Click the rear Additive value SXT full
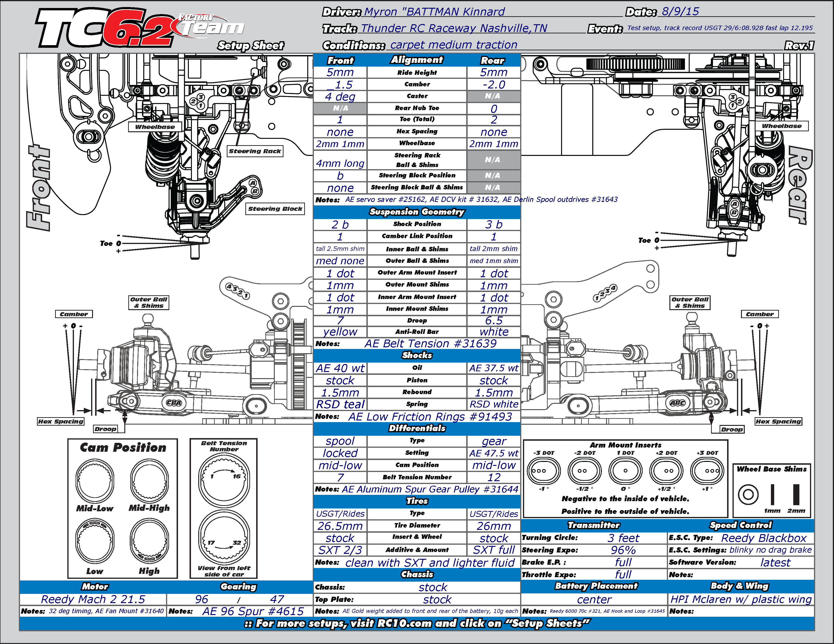Screen dimensions: 834x644 494,550
